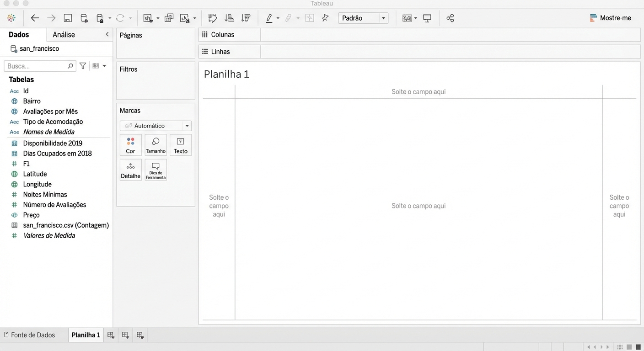Click the Duplicate Sheet toolbar icon

pyautogui.click(x=169, y=18)
